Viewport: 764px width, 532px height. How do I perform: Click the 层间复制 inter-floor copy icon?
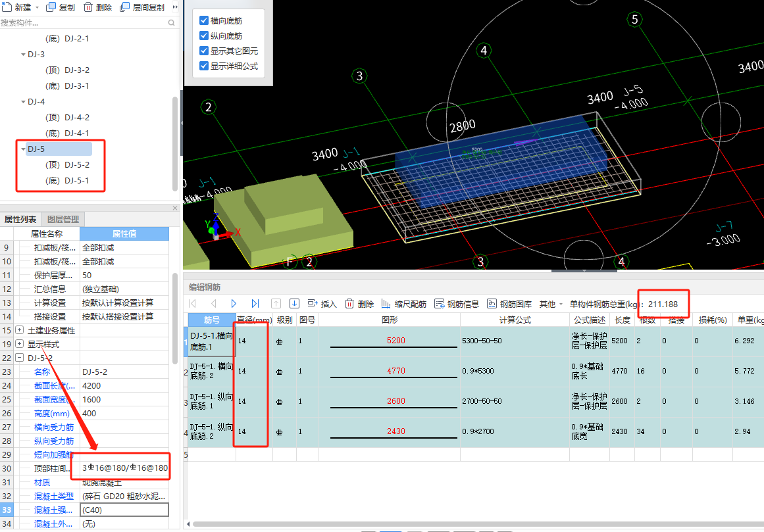coord(125,7)
